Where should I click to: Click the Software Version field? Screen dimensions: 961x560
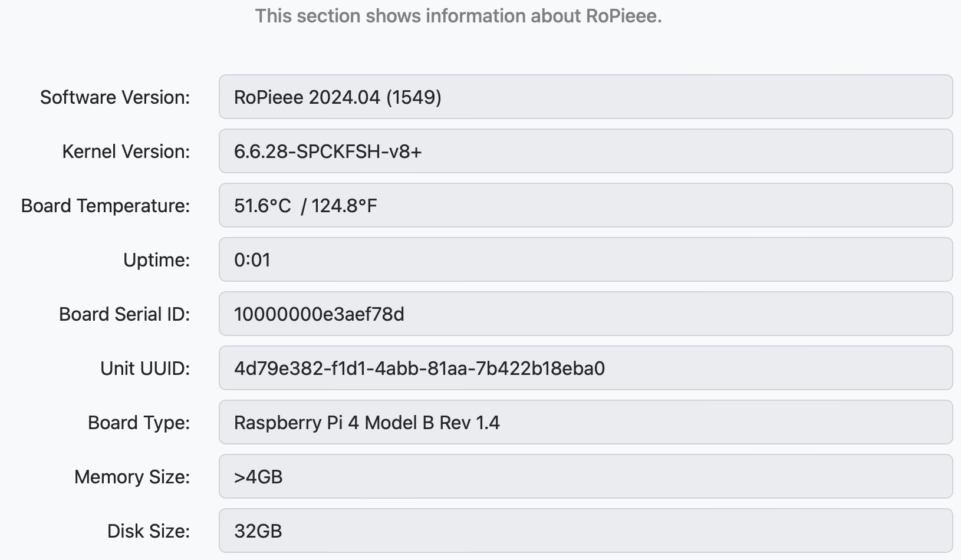[x=585, y=97]
